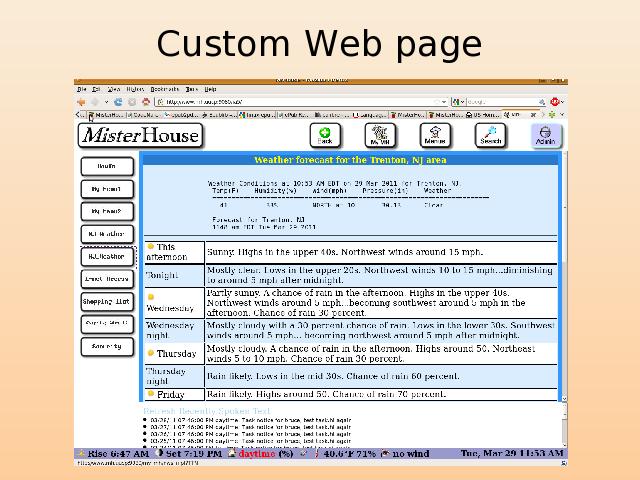Viewport: 640px width, 480px height.
Task: Open the My MH page icon
Action: 380,135
